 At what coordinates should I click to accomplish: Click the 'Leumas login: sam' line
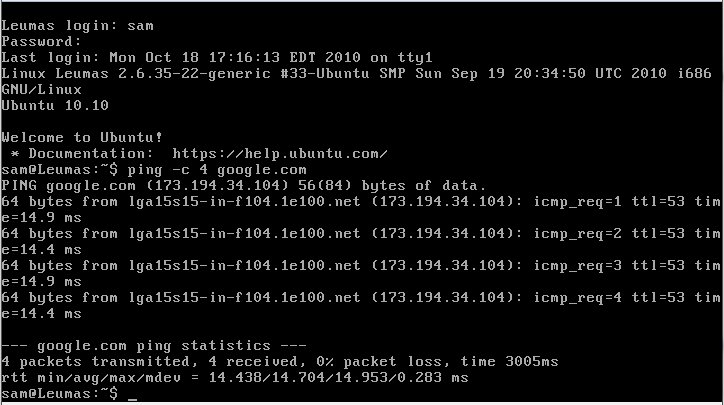click(77, 26)
